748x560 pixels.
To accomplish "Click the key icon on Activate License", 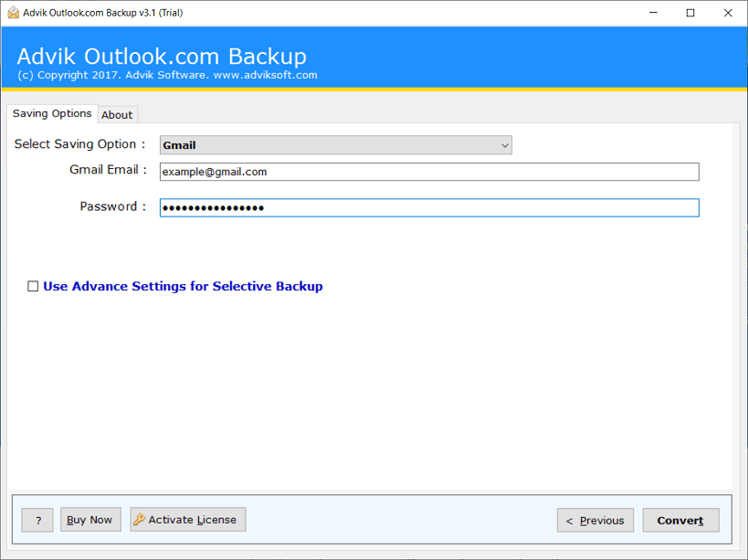I will (140, 519).
